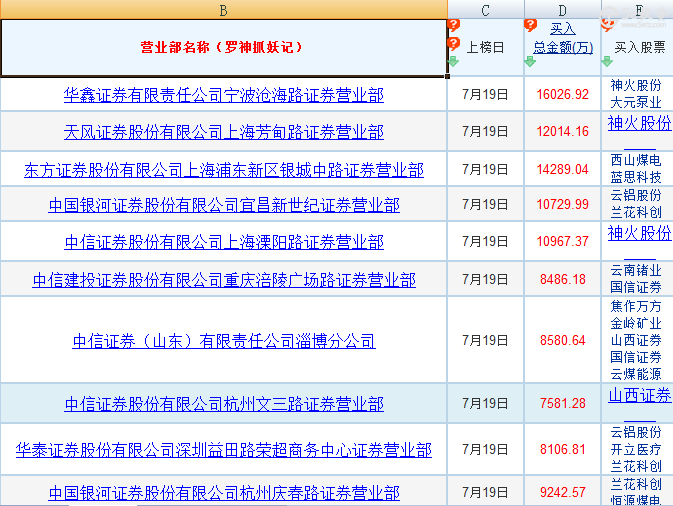The height and width of the screenshot is (506, 673).
Task: Open the 中信建投证券股份有限公司重庆涪陵广场路证券营业部 link
Action: pos(224,280)
